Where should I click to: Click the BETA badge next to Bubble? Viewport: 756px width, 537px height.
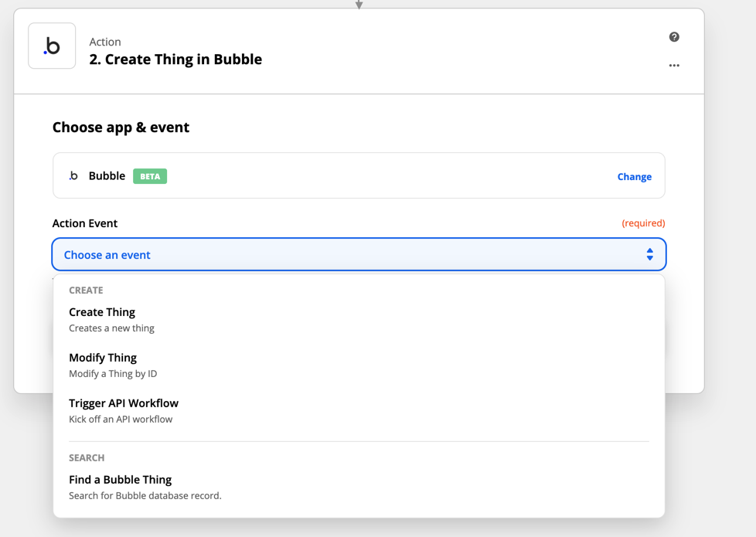coord(150,176)
